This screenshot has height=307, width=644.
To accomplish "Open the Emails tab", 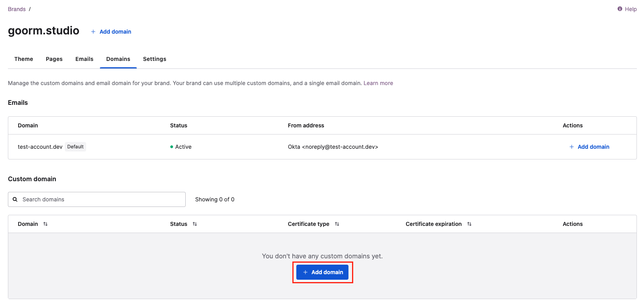I will click(85, 59).
